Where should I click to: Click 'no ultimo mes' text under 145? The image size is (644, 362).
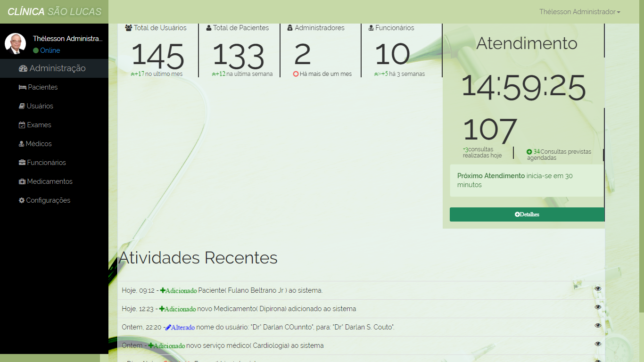(164, 74)
